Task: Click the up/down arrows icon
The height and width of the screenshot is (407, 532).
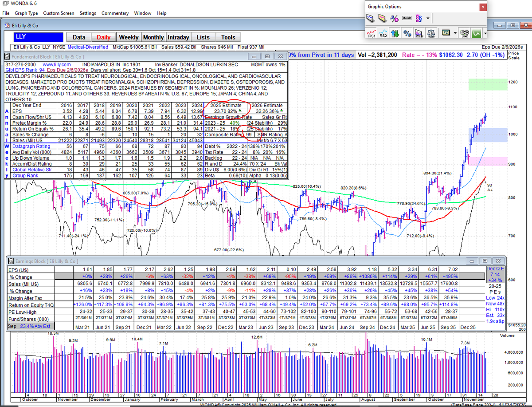Action: point(395,33)
